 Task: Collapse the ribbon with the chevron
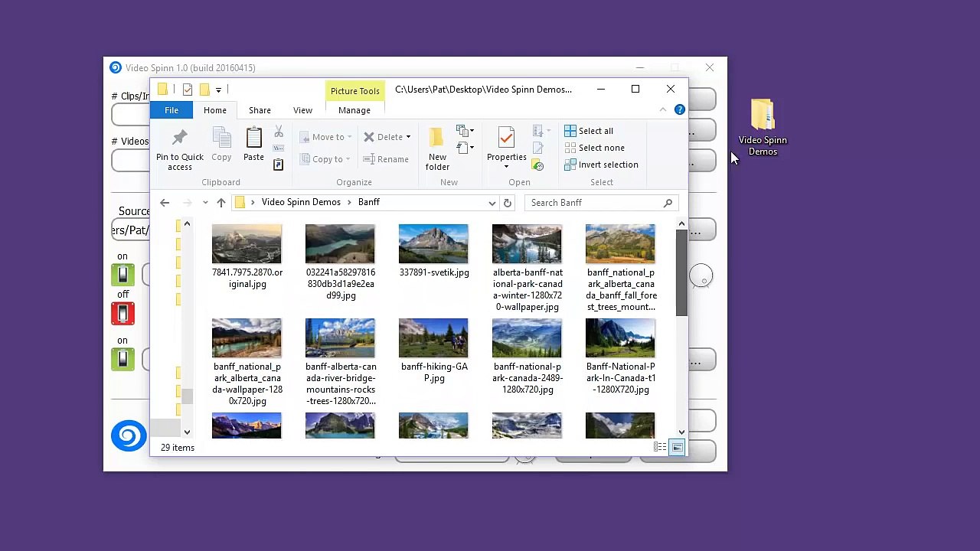[663, 110]
